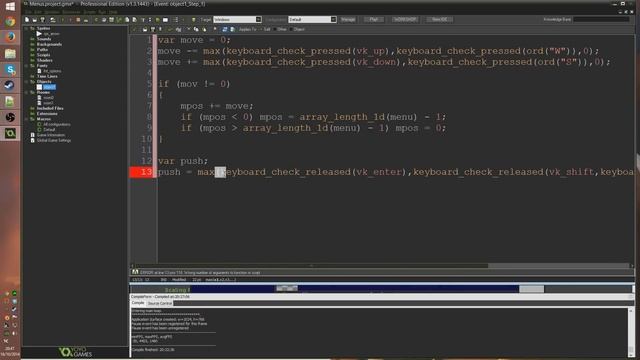
Task: Open the Edit menu
Action: tap(37, 12)
